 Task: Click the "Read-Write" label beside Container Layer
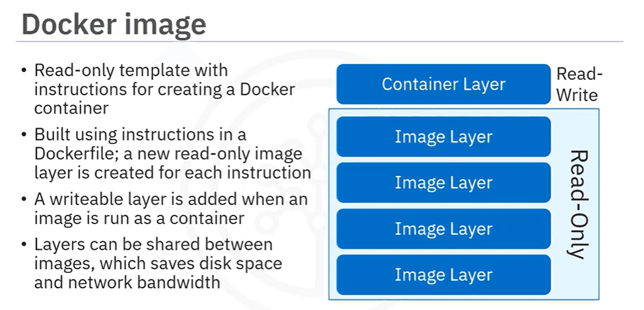579,84
